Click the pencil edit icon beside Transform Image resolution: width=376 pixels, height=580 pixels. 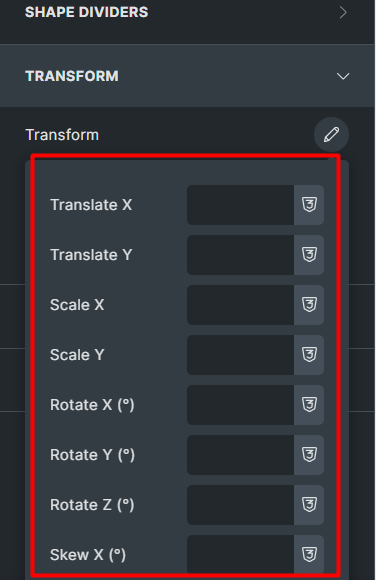tap(331, 135)
